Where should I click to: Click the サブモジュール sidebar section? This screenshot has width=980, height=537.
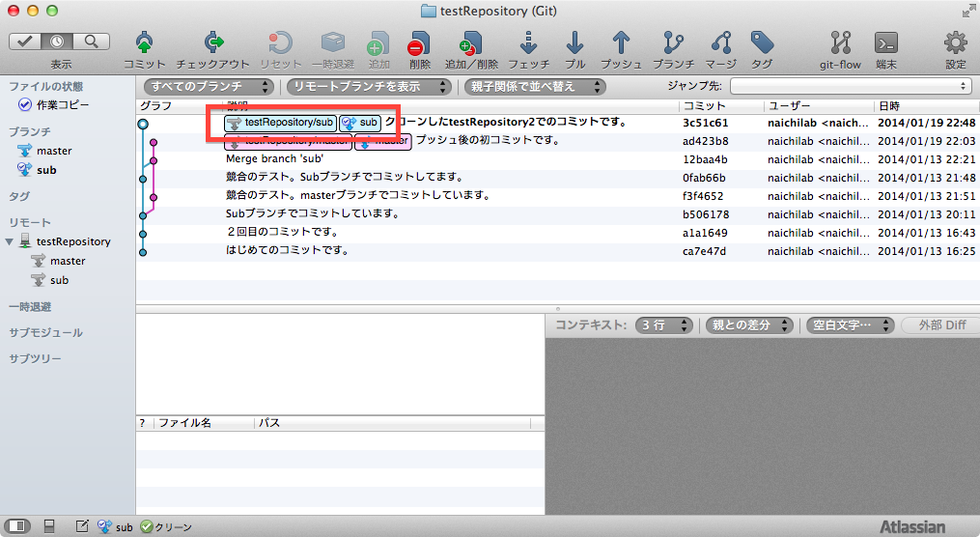point(45,332)
